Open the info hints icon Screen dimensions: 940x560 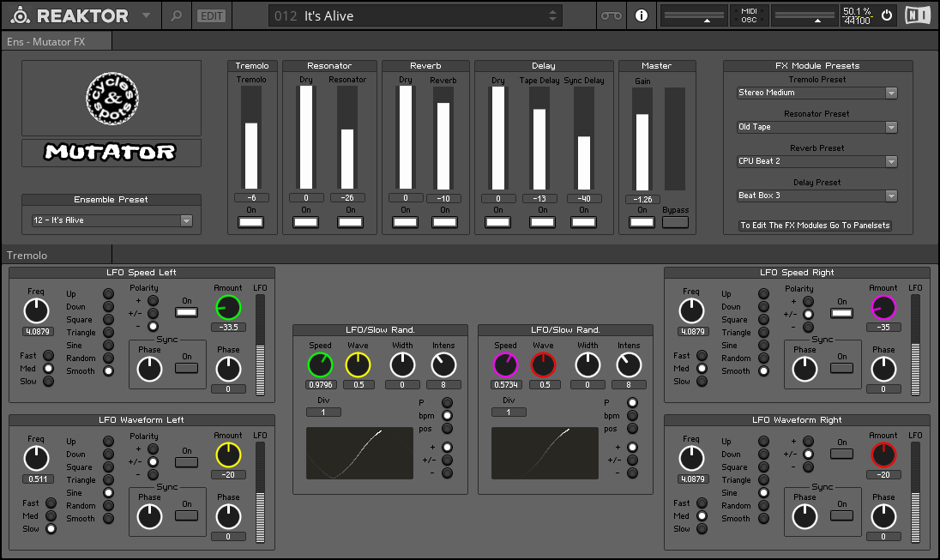642,15
